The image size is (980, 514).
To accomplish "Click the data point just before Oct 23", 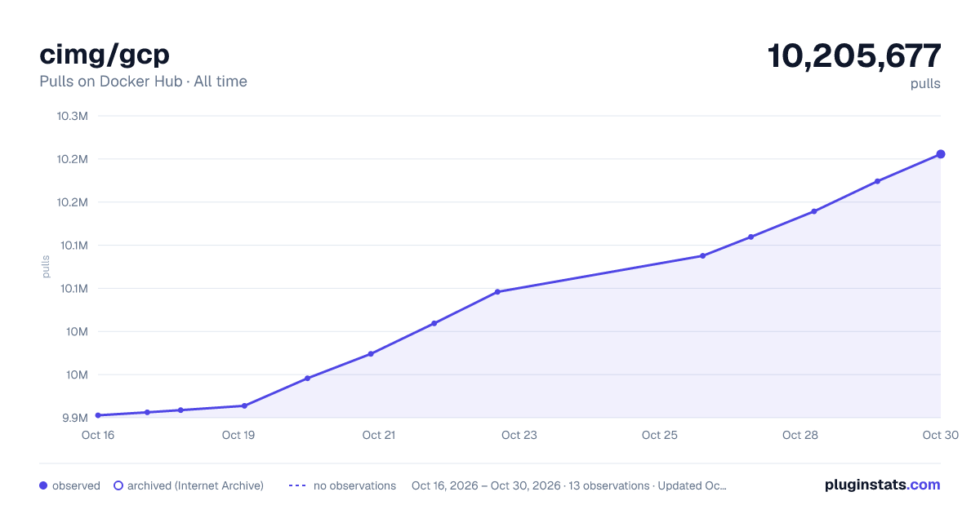I will pos(497,292).
